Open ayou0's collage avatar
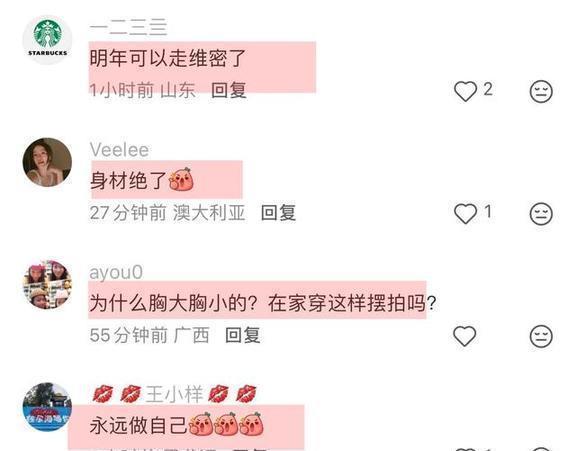The height and width of the screenshot is (451, 576). 47,285
